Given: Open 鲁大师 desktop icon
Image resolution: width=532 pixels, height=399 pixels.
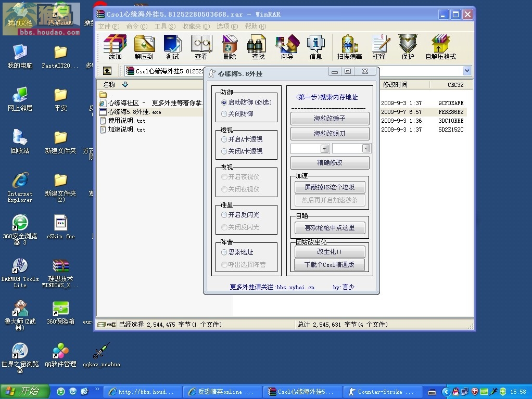Looking at the screenshot, I should click(20, 316).
